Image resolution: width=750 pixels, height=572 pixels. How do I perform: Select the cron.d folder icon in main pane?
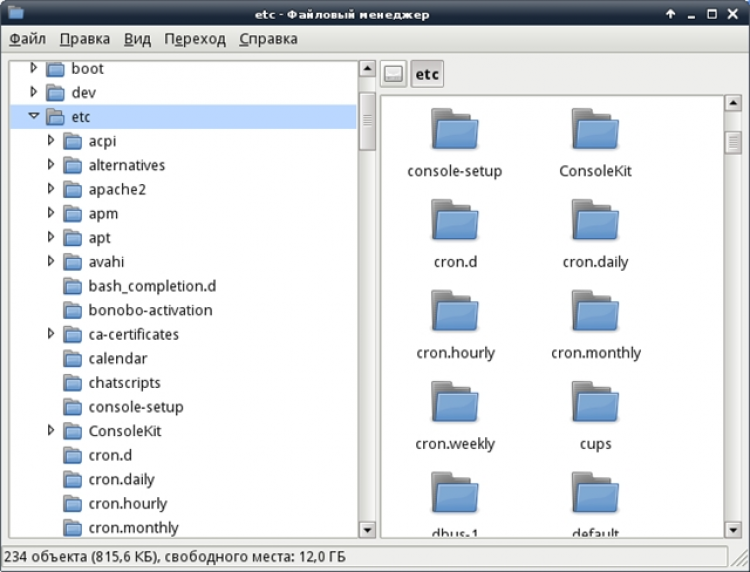(x=454, y=220)
